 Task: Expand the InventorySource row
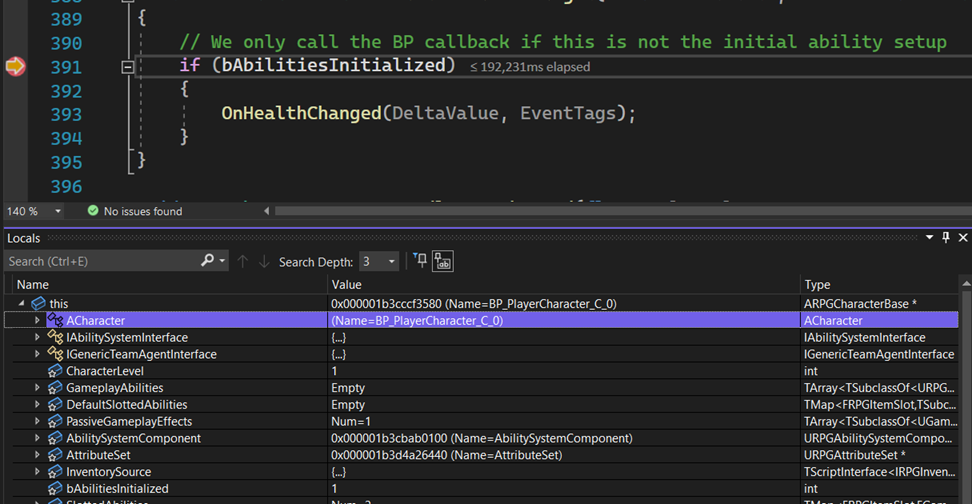37,471
